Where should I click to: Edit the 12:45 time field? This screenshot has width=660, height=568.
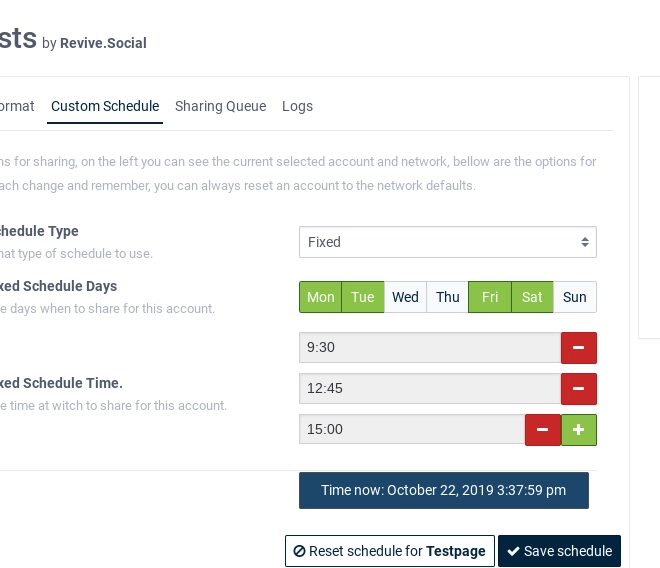pyautogui.click(x=430, y=388)
